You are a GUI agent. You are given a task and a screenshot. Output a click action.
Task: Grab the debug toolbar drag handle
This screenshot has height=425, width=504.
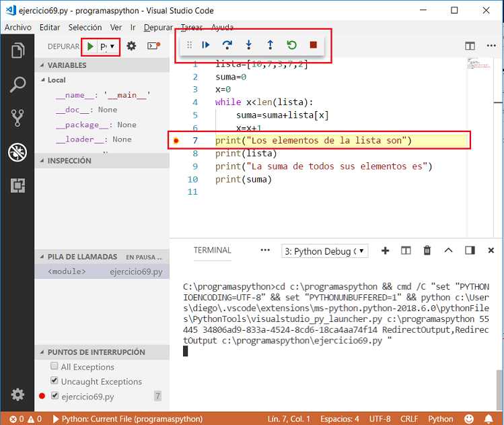pos(189,44)
